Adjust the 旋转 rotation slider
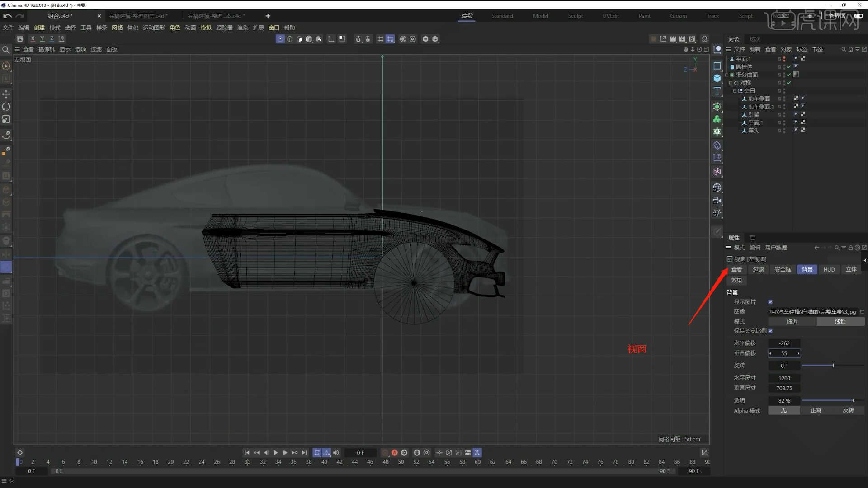868x488 pixels. (x=833, y=366)
